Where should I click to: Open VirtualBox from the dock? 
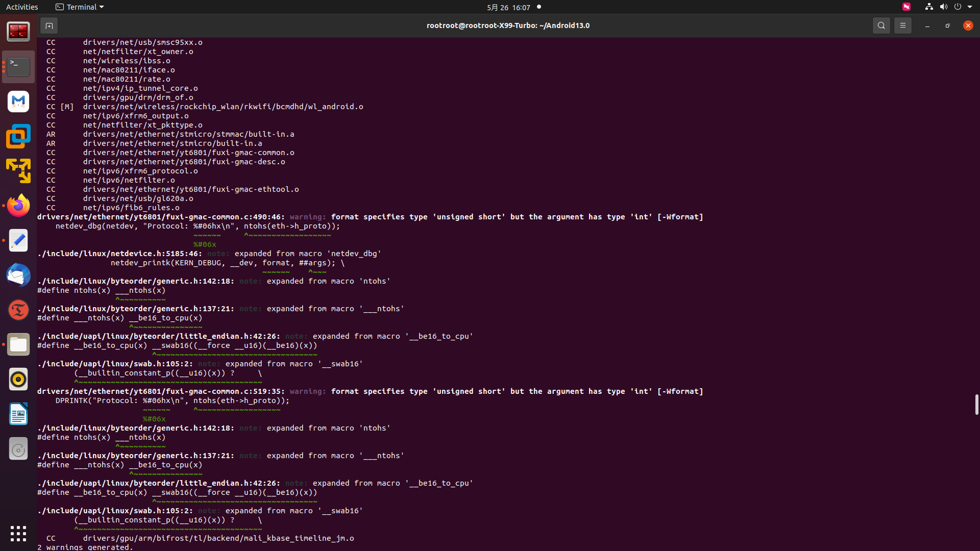pyautogui.click(x=18, y=136)
